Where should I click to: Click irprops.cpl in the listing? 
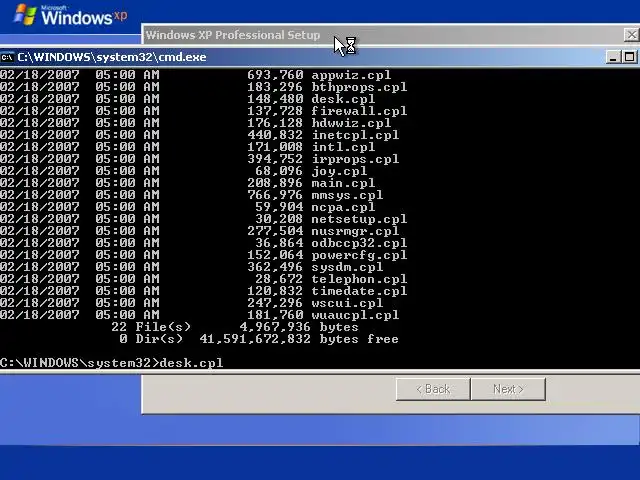[x=355, y=159]
